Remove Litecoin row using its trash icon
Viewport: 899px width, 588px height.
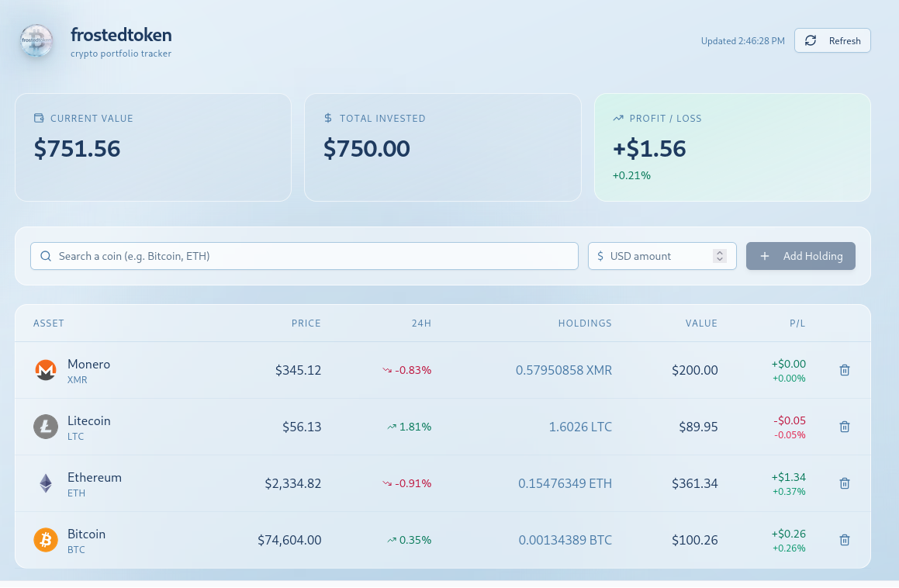(845, 427)
